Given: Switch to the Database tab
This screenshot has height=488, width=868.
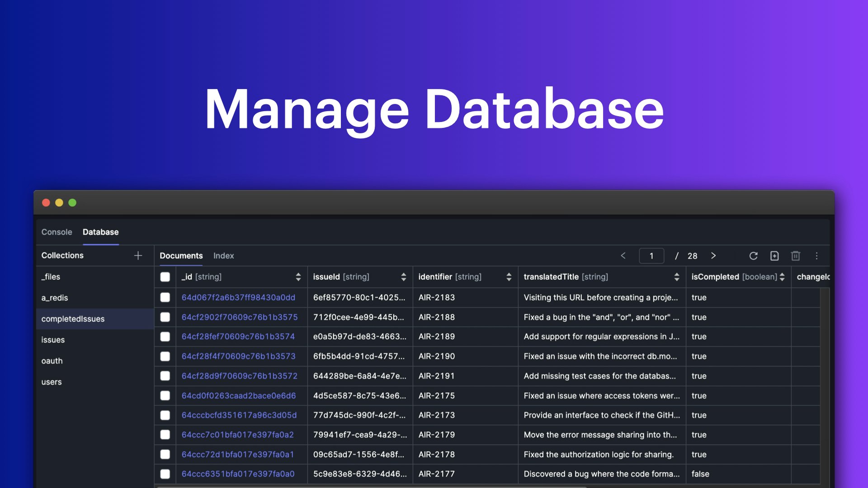Looking at the screenshot, I should click(x=100, y=232).
